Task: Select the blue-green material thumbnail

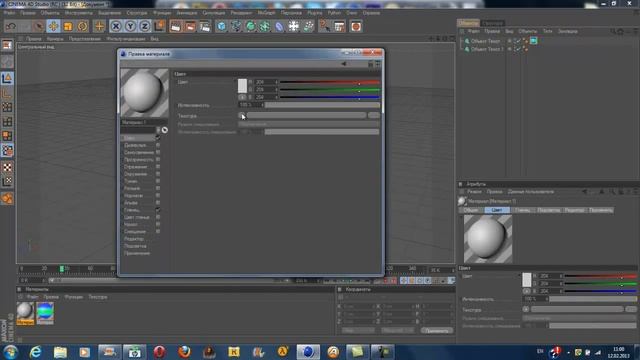Action: tap(45, 312)
